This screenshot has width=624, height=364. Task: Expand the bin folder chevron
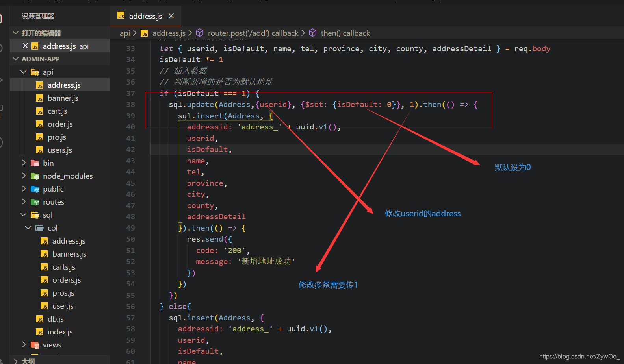point(24,163)
